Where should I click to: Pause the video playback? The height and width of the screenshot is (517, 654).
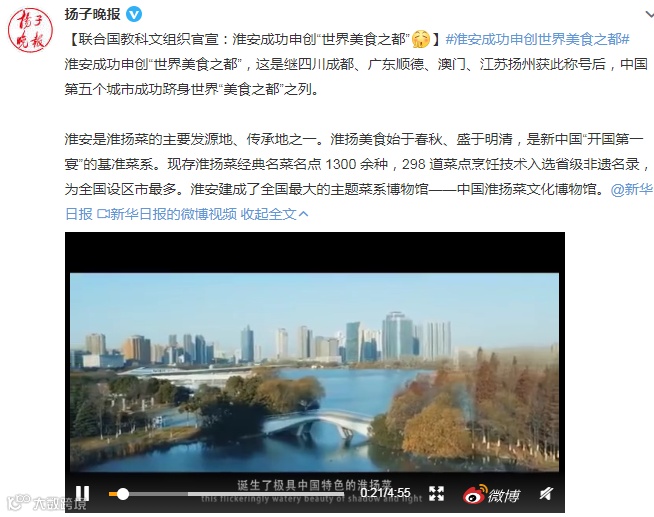[x=83, y=494]
